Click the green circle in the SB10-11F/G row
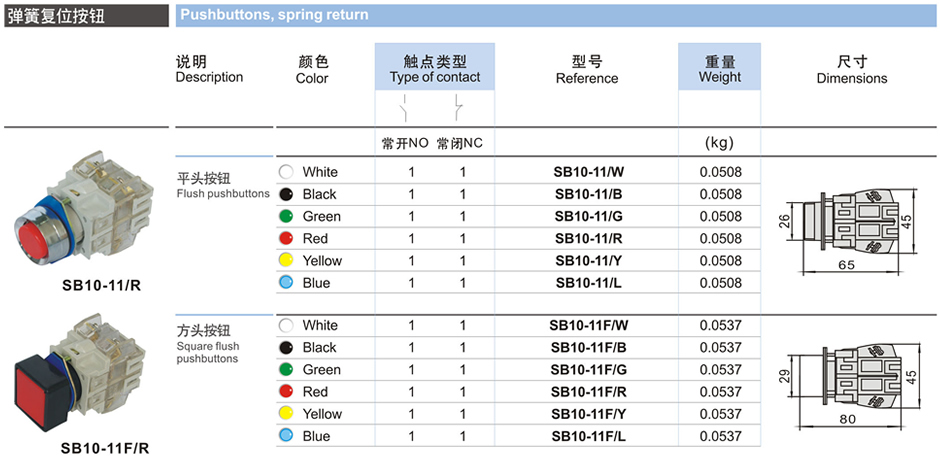 [287, 370]
